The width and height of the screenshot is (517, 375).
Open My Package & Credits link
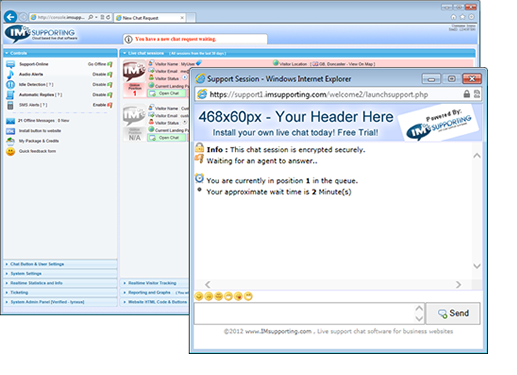point(39,141)
